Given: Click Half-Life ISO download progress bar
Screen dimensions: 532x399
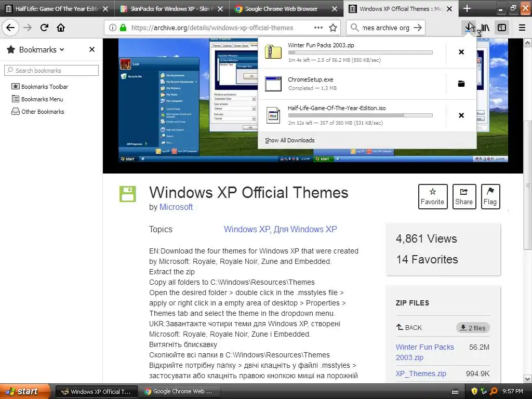Looking at the screenshot, I should 361,115.
